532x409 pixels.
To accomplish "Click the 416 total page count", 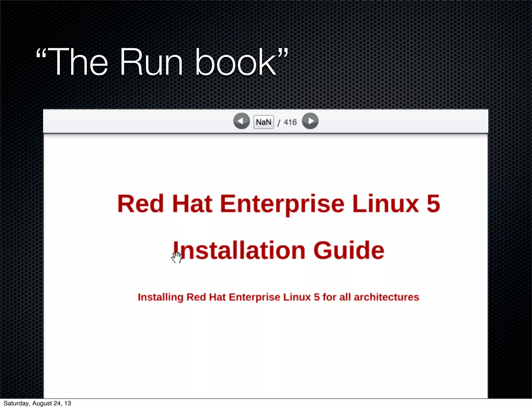I will pos(290,122).
